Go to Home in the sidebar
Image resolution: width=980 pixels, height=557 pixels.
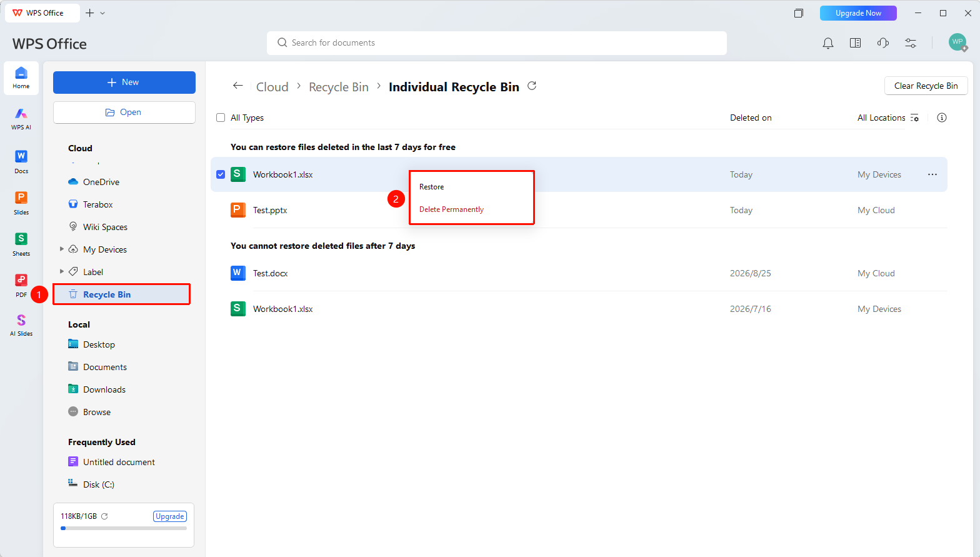[x=21, y=78]
